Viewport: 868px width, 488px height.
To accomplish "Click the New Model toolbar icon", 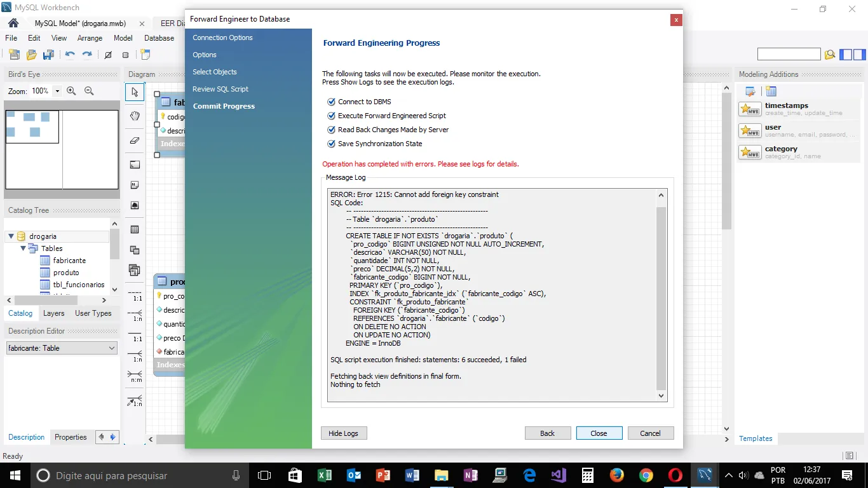I will pos(14,55).
